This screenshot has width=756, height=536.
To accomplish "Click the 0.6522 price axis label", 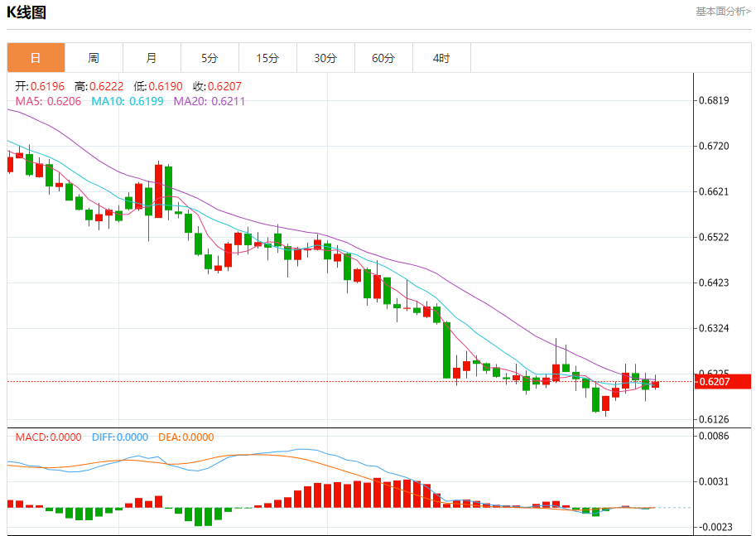I will (x=714, y=238).
